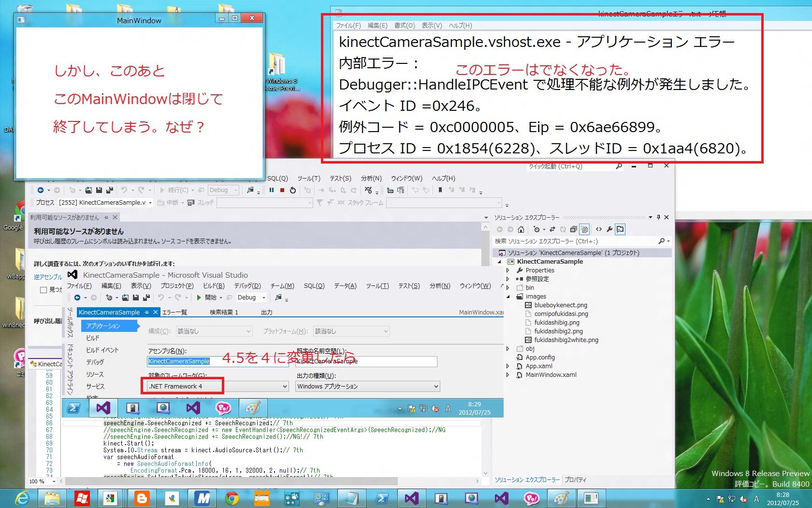Stop debugging with the red square button

282,190
